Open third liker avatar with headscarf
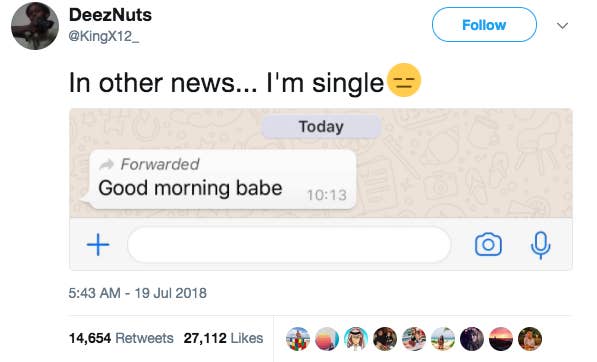The image size is (597, 362). pos(356,338)
